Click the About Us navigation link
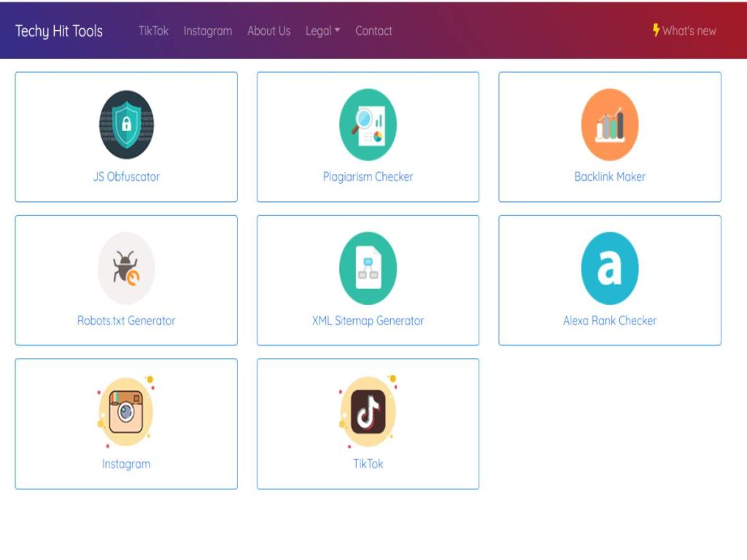The height and width of the screenshot is (560, 747). click(x=268, y=31)
